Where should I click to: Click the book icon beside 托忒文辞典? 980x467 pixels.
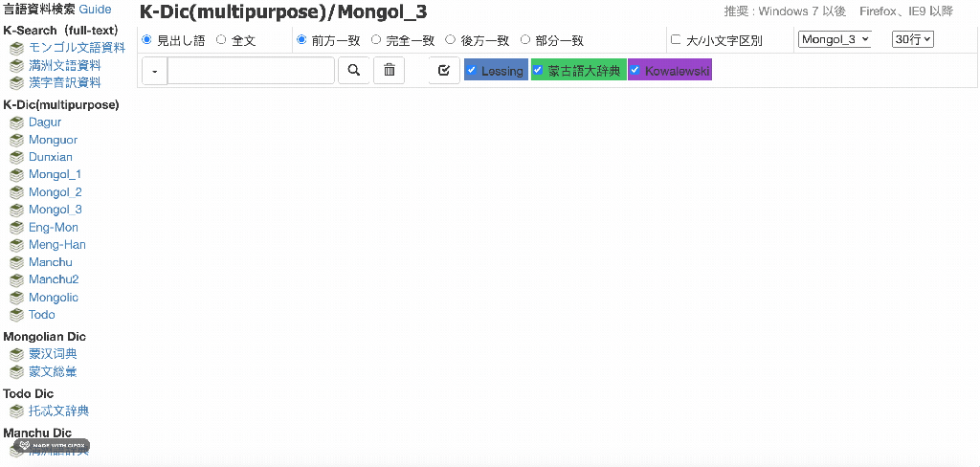click(16, 411)
